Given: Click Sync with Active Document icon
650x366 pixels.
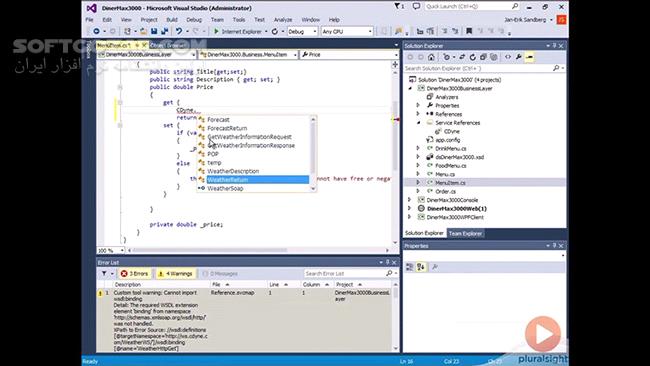Looking at the screenshot, I should pos(462,57).
